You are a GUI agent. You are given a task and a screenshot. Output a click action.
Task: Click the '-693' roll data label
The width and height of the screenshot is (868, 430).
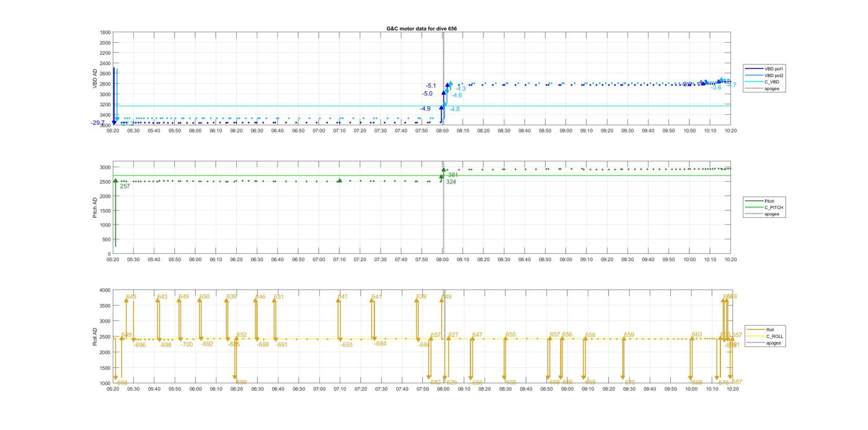(346, 345)
